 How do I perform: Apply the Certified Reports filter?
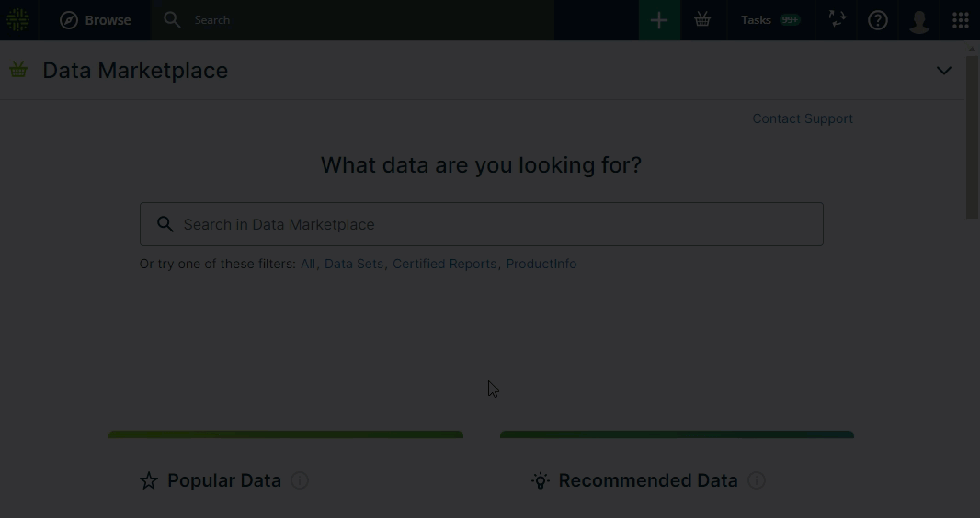coord(444,264)
